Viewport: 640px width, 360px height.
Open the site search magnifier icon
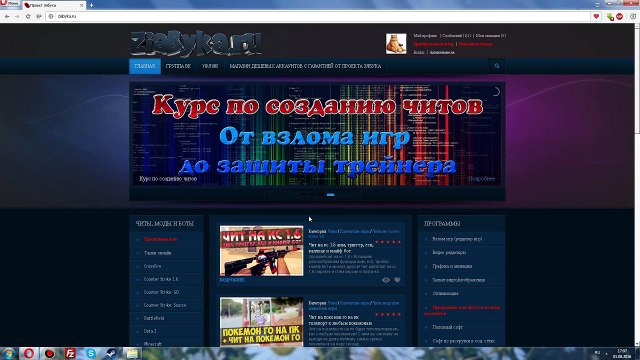click(497, 66)
